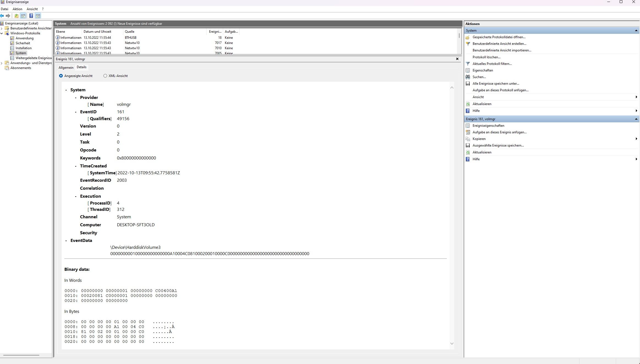Open the Kopieren submenu arrow

coord(636,139)
